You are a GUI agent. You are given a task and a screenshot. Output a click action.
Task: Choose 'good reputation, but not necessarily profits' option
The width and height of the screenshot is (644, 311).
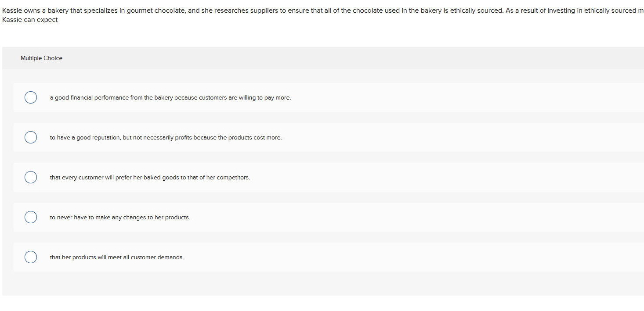coord(31,137)
